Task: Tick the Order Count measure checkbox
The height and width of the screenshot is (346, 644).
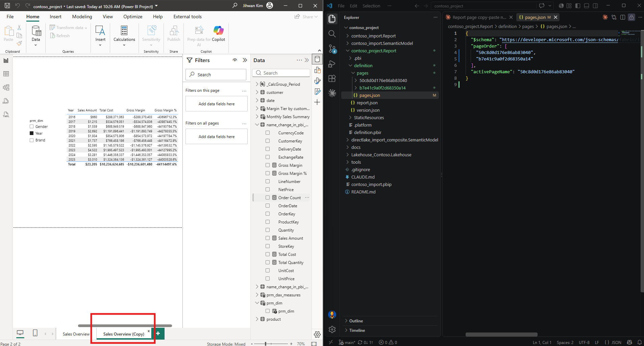Action: [268, 198]
